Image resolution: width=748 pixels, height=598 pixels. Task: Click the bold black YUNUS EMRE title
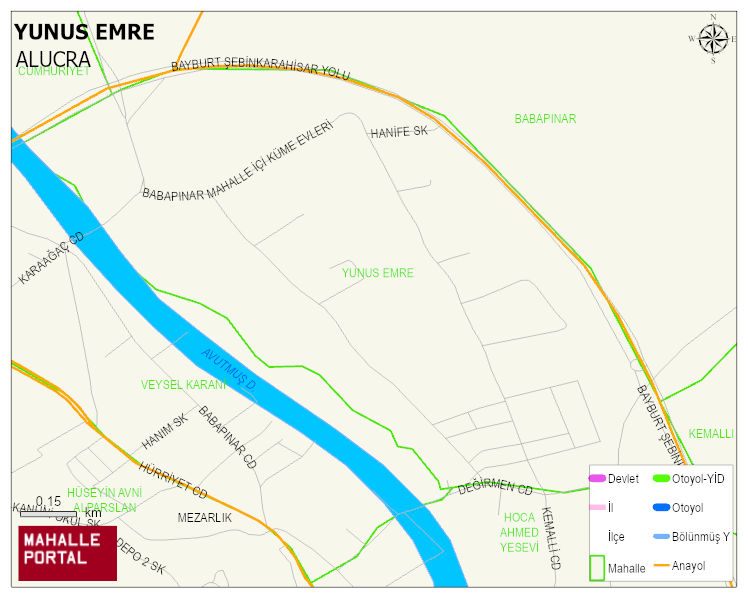tap(84, 32)
